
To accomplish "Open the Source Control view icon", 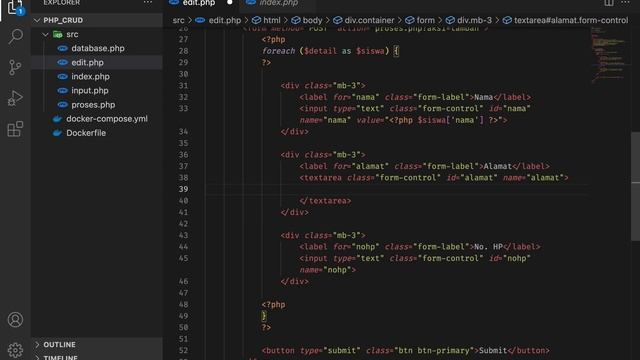I will point(15,67).
